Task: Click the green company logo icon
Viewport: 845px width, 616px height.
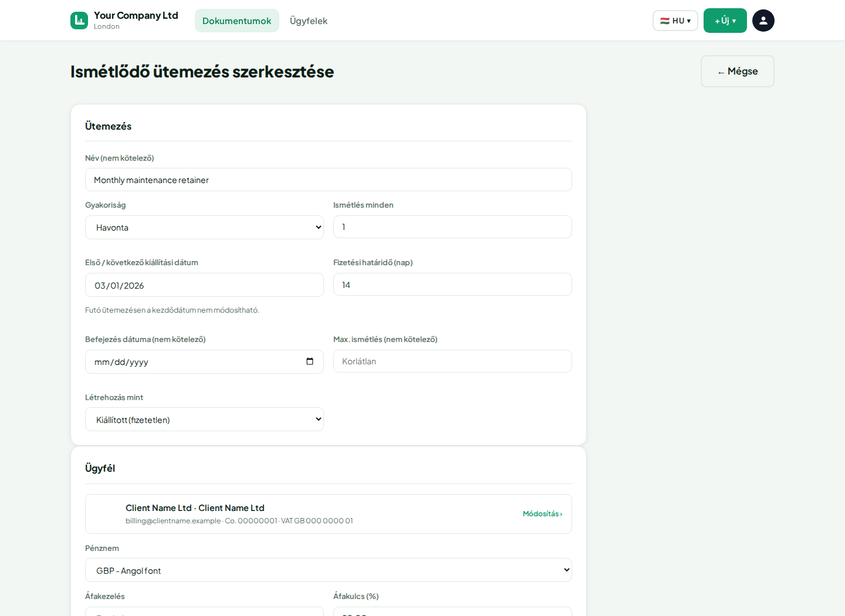Action: coord(79,21)
